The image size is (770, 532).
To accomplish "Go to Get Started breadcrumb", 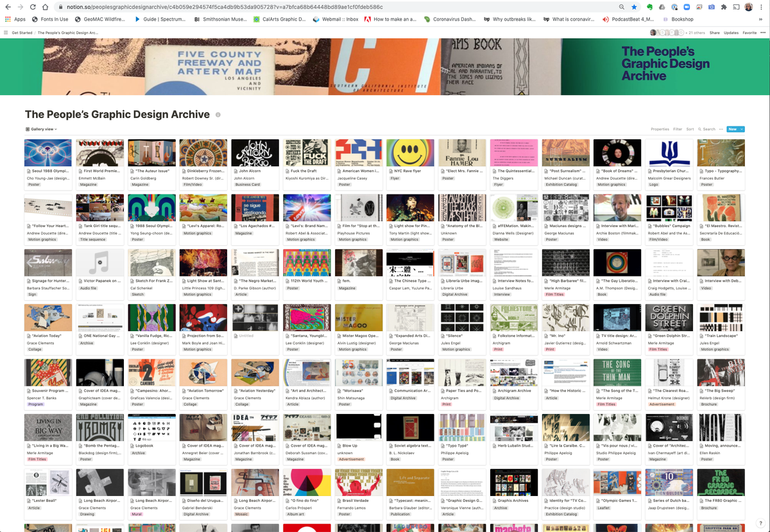I will 22,32.
